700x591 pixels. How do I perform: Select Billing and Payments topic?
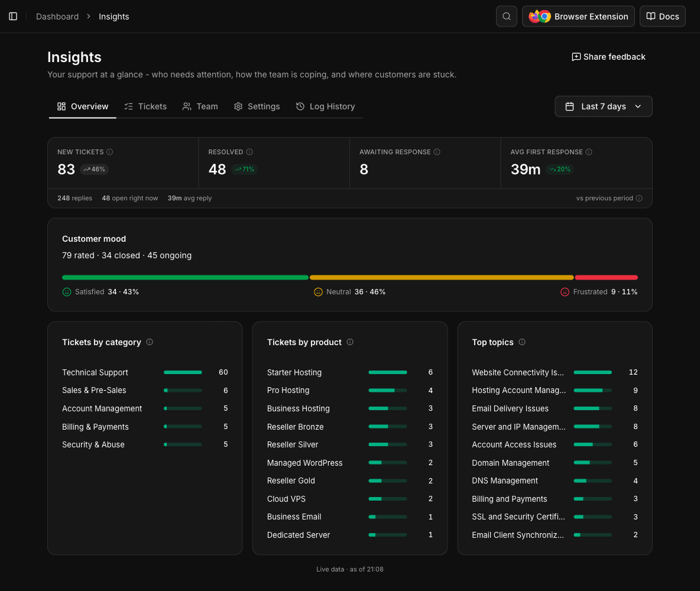[x=555, y=499]
